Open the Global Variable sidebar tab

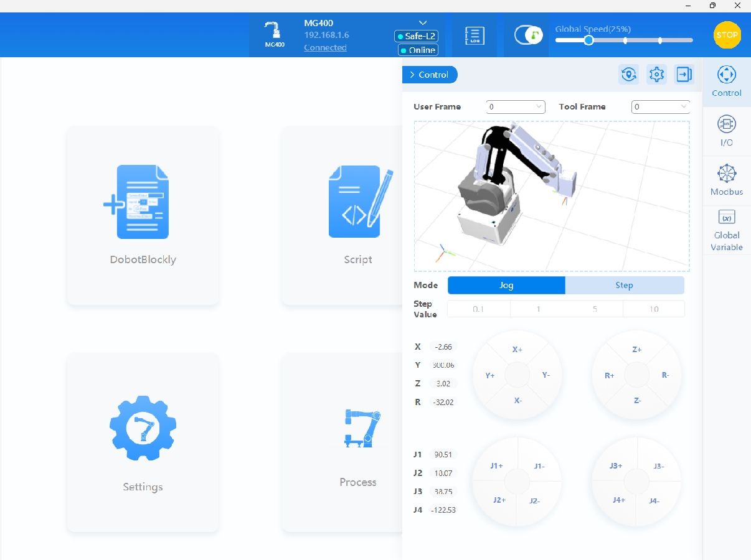click(727, 230)
